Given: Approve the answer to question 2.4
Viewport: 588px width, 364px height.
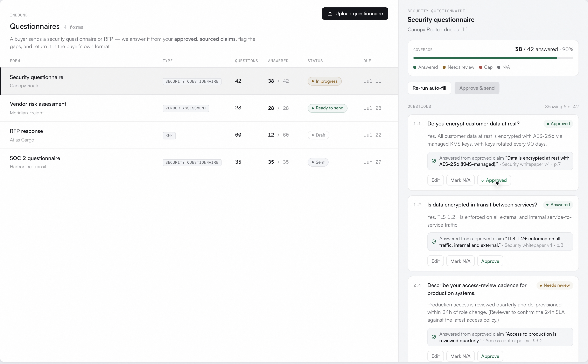Looking at the screenshot, I should click(x=490, y=356).
